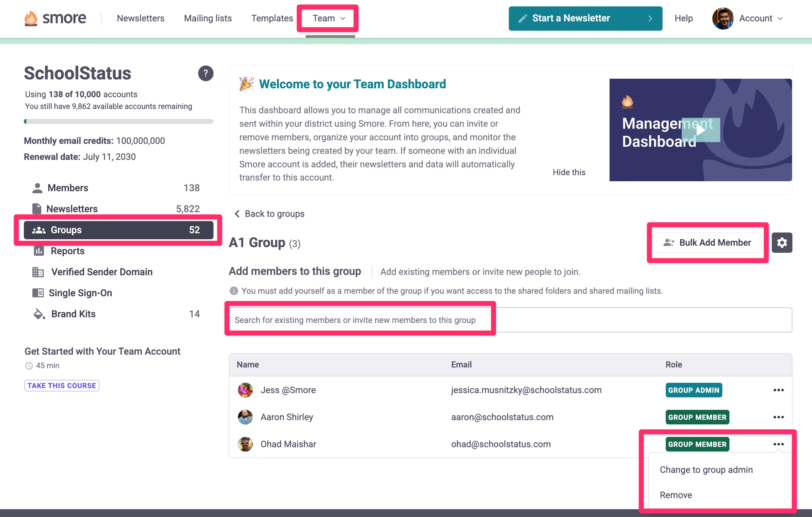Click the Bulk Add Member button
This screenshot has width=812, height=517.
(707, 243)
